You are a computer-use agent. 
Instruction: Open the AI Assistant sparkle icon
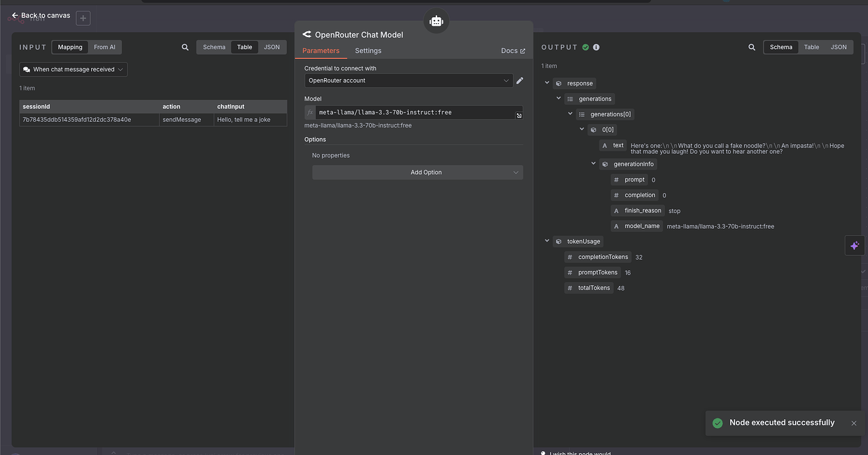[854, 245]
